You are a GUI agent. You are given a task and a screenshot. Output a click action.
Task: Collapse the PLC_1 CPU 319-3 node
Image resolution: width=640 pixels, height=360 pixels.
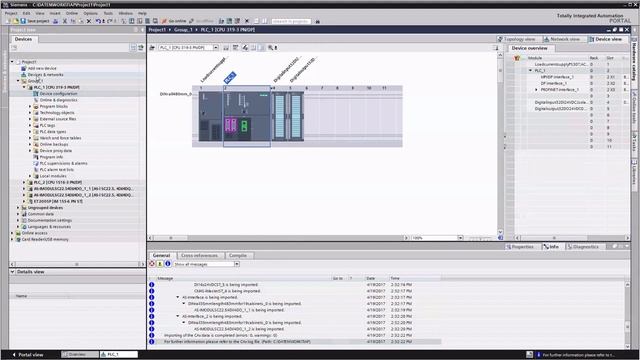(x=24, y=87)
